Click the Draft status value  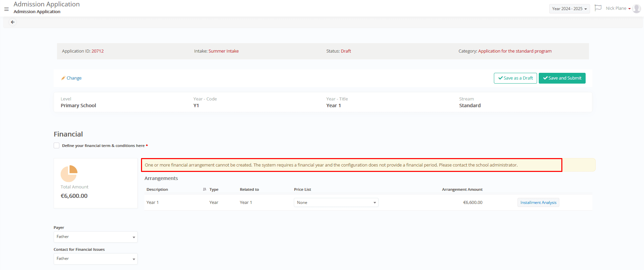point(346,51)
